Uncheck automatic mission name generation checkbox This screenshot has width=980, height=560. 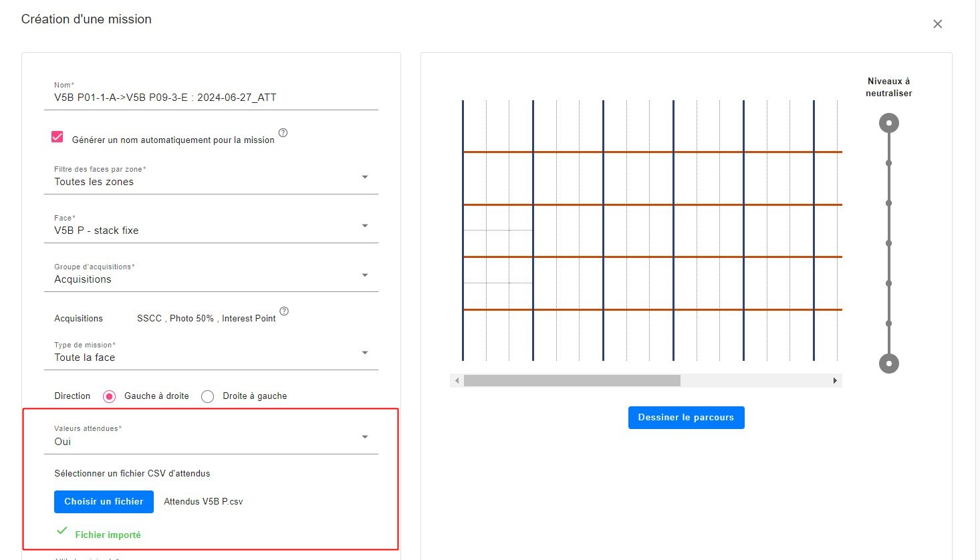point(57,137)
